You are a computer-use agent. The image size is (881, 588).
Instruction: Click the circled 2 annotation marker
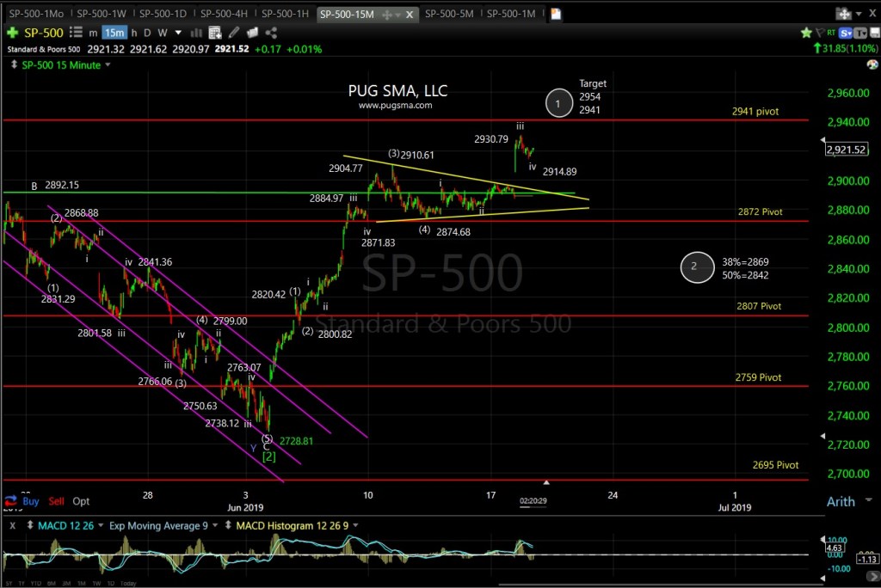697,267
